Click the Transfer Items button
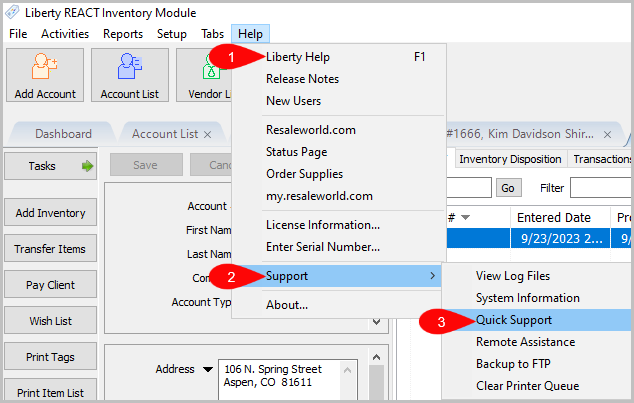Viewport: 634px width, 403px height. pos(51,249)
